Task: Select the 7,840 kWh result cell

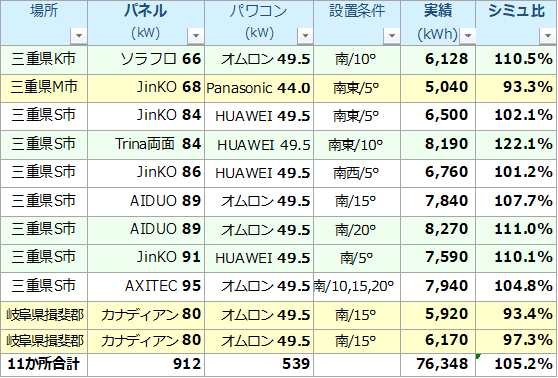Action: (438, 202)
